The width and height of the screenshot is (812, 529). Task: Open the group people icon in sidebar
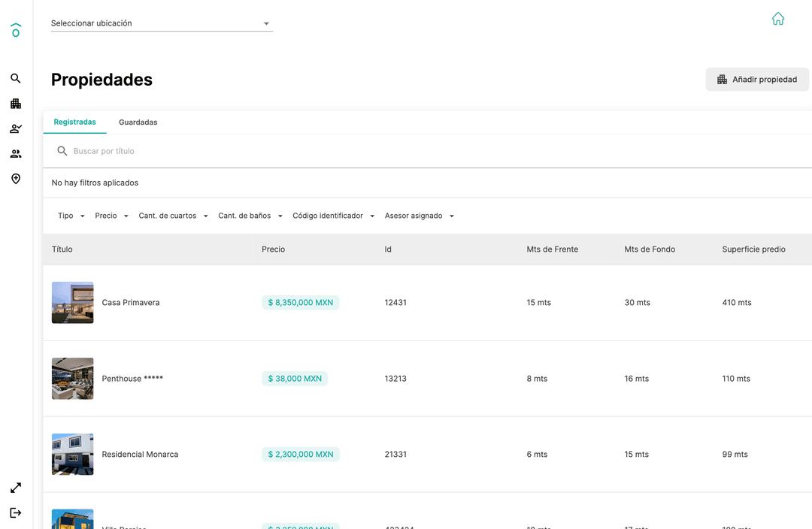pyautogui.click(x=16, y=154)
